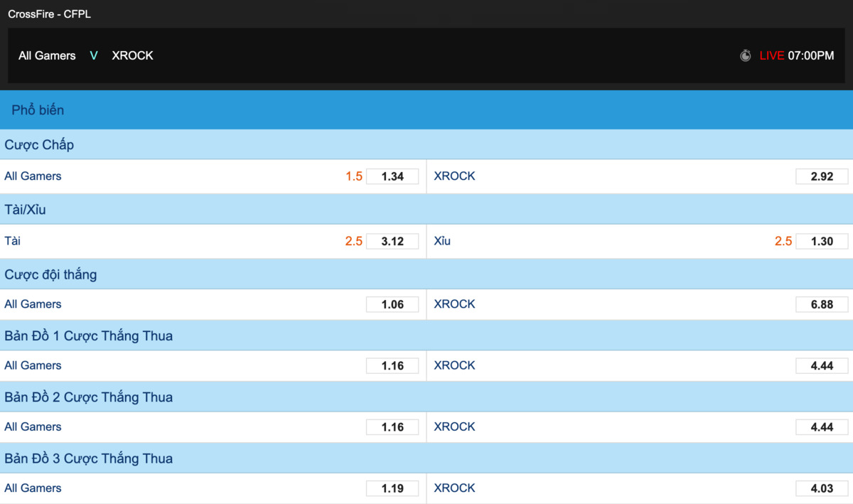Viewport: 853px width, 504px height.
Task: Bet All Gamers match winner at 1.06
Action: click(x=392, y=304)
